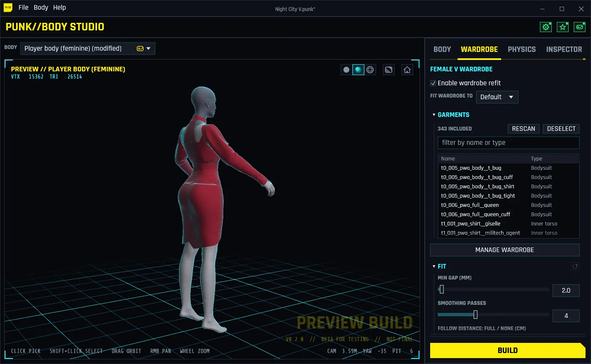Select garment t0_005_pwa_body__t_bug_cuff
The height and width of the screenshot is (364, 591).
coord(508,177)
